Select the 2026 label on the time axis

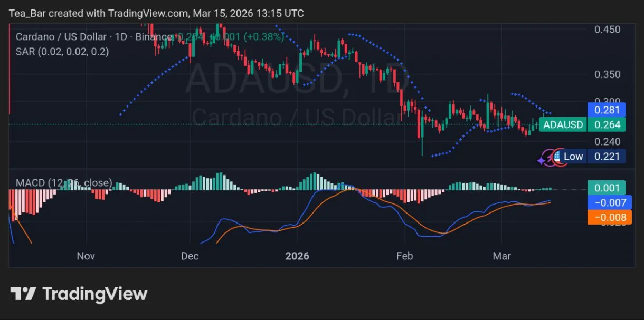[x=297, y=256]
